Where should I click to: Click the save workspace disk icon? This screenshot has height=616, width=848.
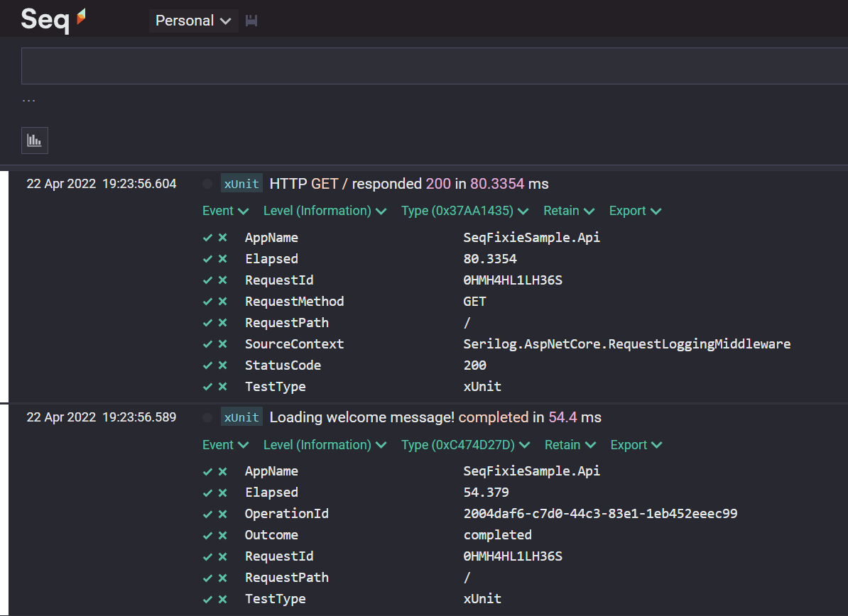coord(251,21)
